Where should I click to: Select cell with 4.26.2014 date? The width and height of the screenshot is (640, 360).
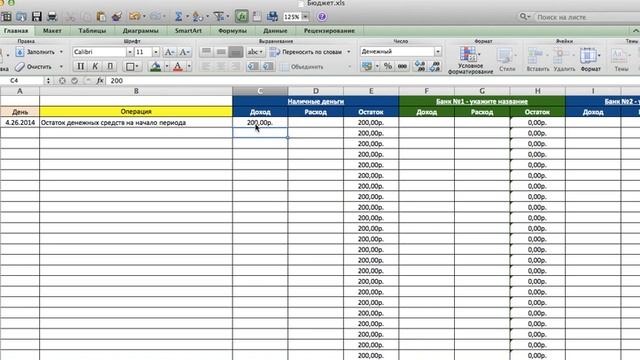click(20, 122)
